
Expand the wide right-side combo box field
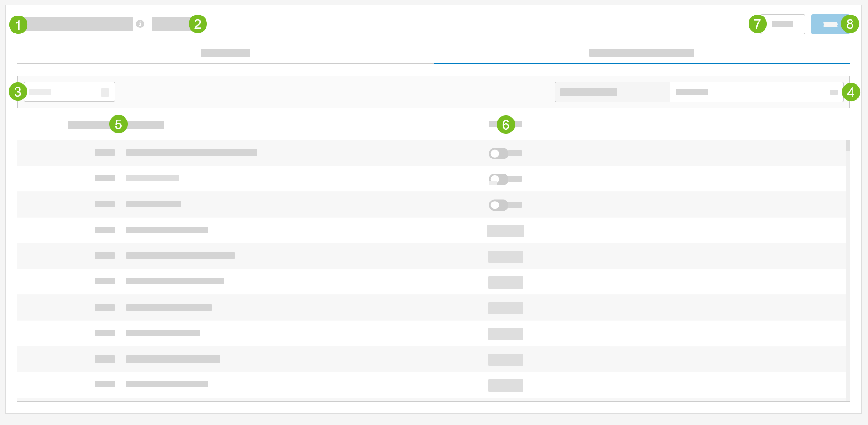751,92
